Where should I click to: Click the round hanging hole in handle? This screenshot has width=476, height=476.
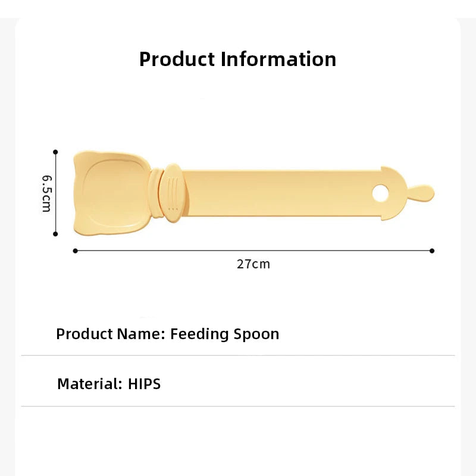380,193
